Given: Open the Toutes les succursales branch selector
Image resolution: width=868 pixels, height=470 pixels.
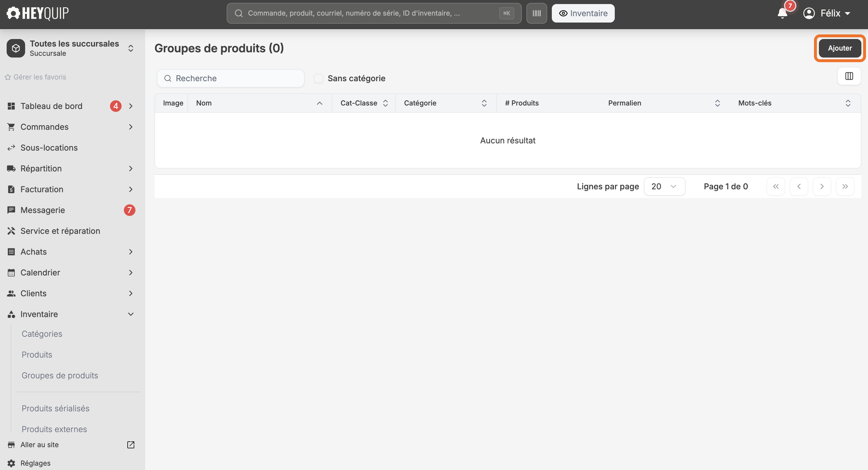Looking at the screenshot, I should (71, 48).
